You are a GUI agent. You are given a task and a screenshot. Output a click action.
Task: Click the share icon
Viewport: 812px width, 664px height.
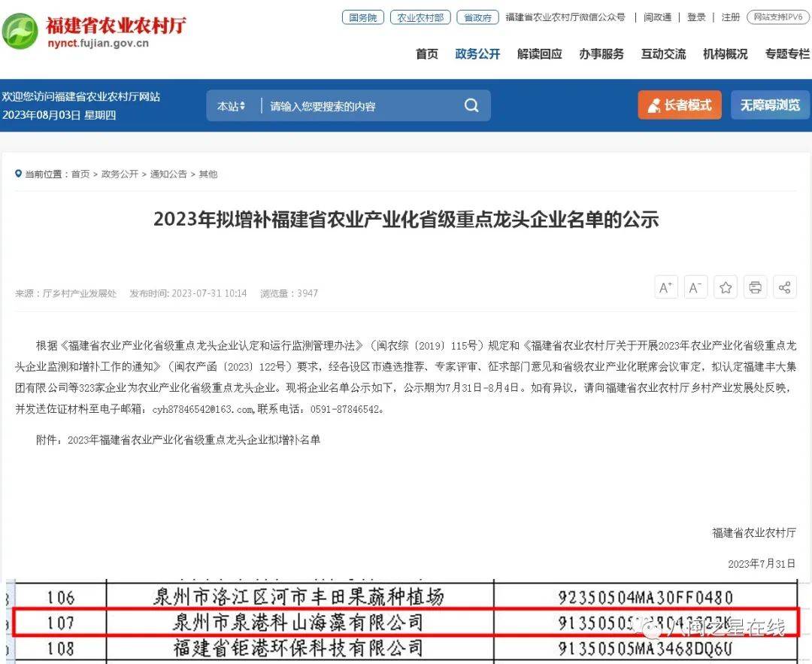784,287
